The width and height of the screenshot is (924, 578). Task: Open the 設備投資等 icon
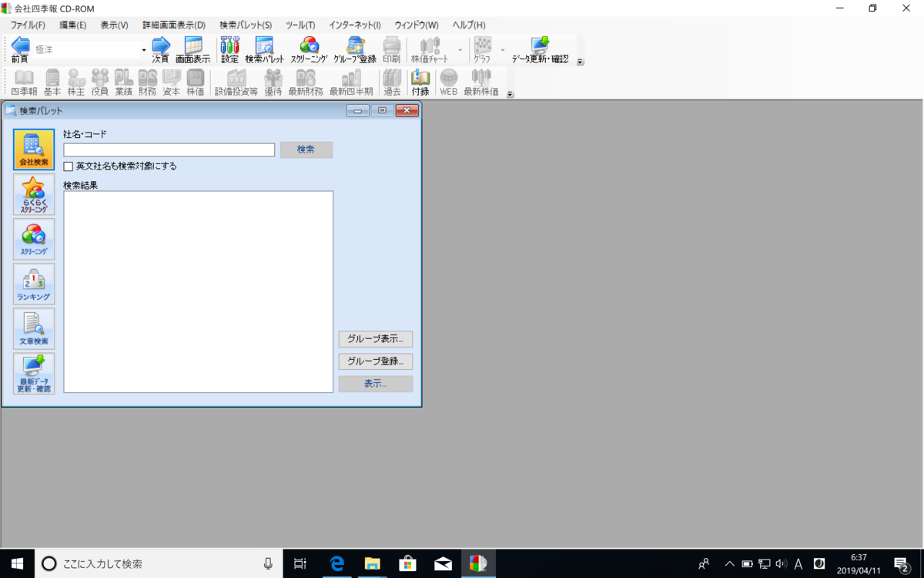(x=236, y=82)
